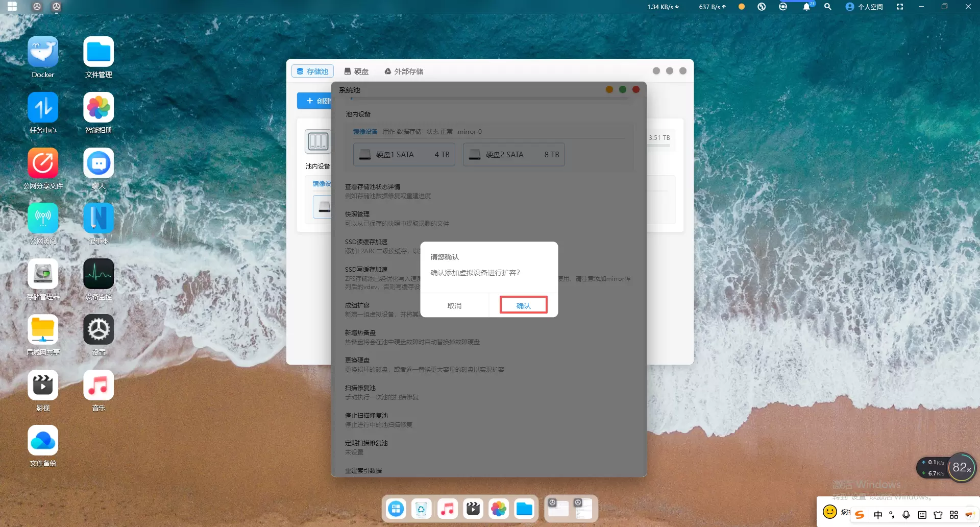Image resolution: width=980 pixels, height=527 pixels.
Task: Switch to the 硬盘 tab
Action: tap(356, 71)
